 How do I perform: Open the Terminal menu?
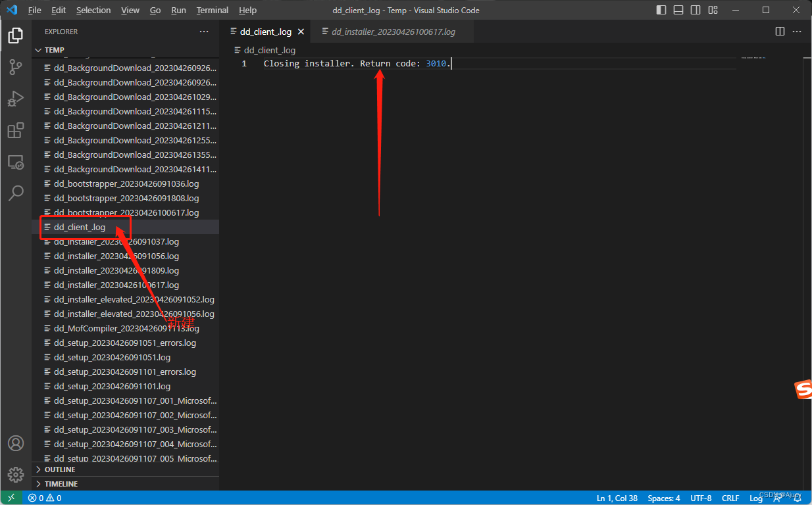(x=212, y=10)
